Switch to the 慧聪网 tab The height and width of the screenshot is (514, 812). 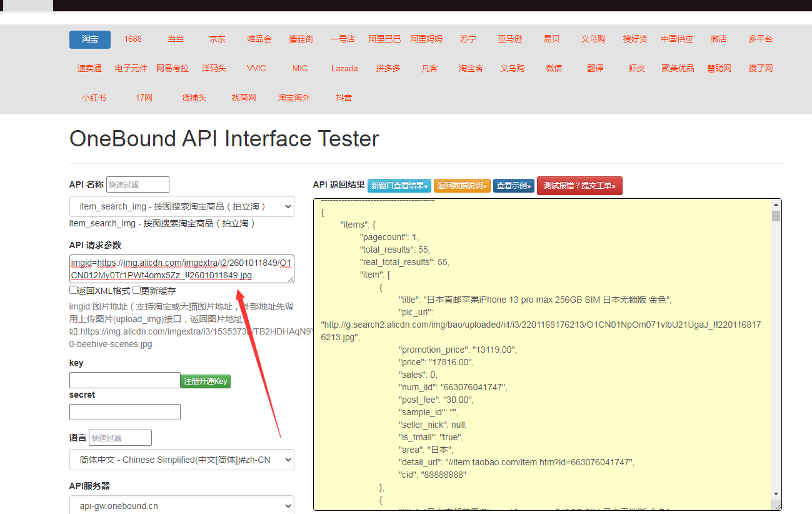point(719,68)
